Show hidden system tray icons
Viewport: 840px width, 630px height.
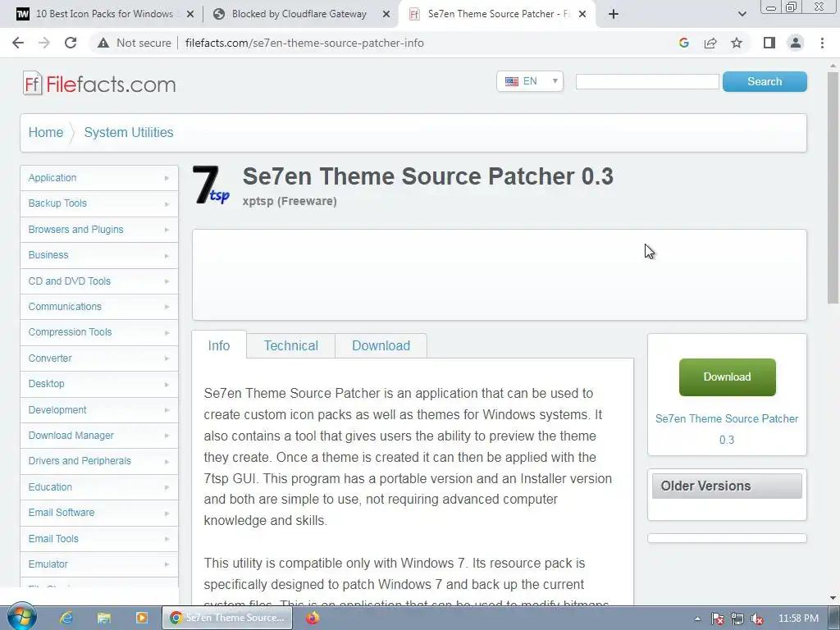pos(697,619)
